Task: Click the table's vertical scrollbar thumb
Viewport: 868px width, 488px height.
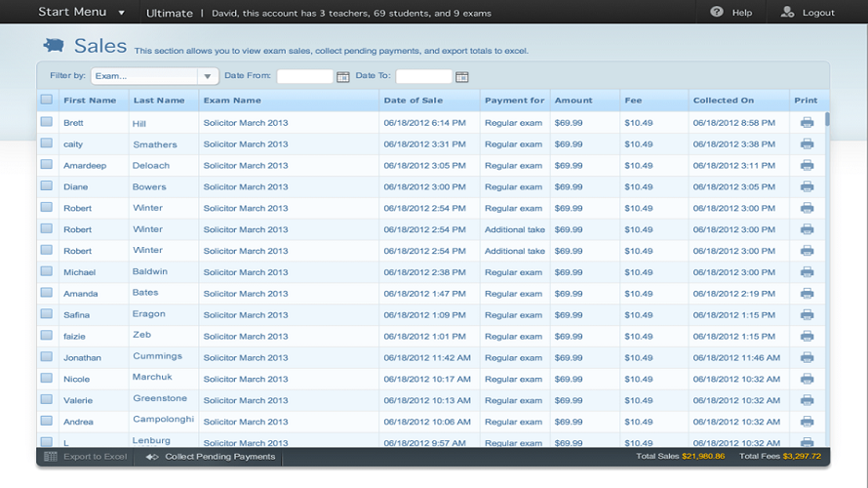Action: 827,119
